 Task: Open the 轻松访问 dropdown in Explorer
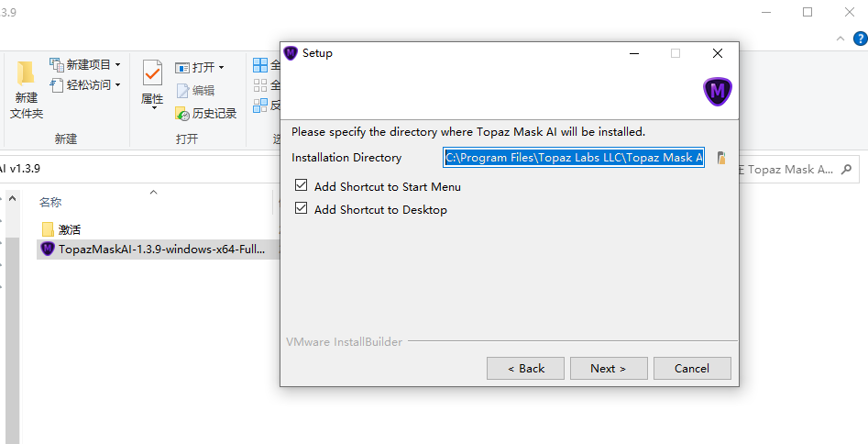(x=85, y=84)
